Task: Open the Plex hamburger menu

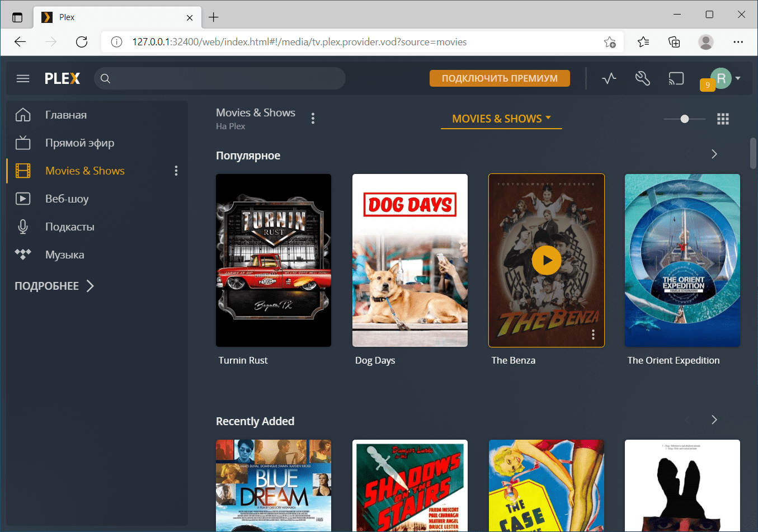Action: [x=23, y=78]
